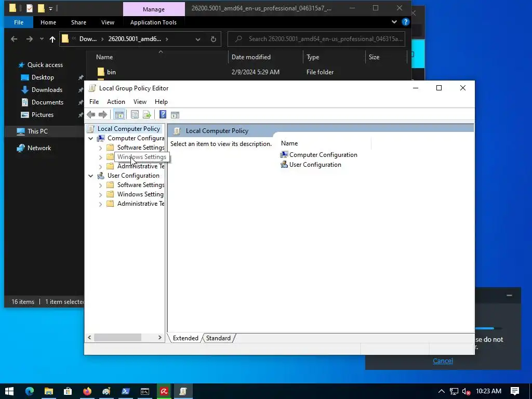Click the Export List toolbar icon
The width and height of the screenshot is (532, 399).
(147, 115)
